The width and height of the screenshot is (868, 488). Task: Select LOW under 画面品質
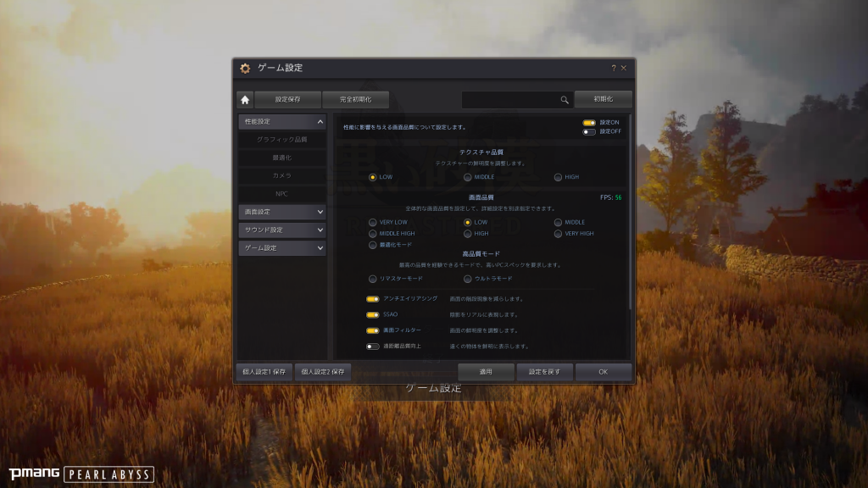[468, 223]
